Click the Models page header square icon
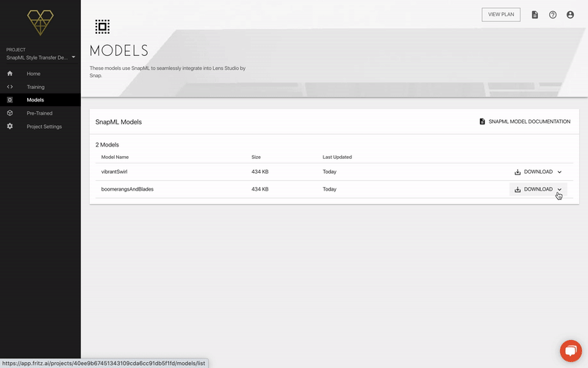This screenshot has height=368, width=588. pyautogui.click(x=102, y=26)
